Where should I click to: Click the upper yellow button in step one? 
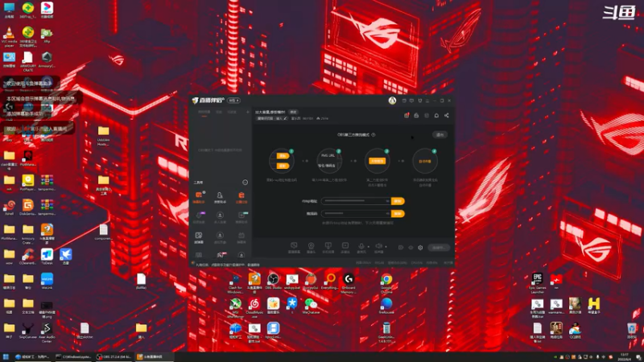click(283, 156)
